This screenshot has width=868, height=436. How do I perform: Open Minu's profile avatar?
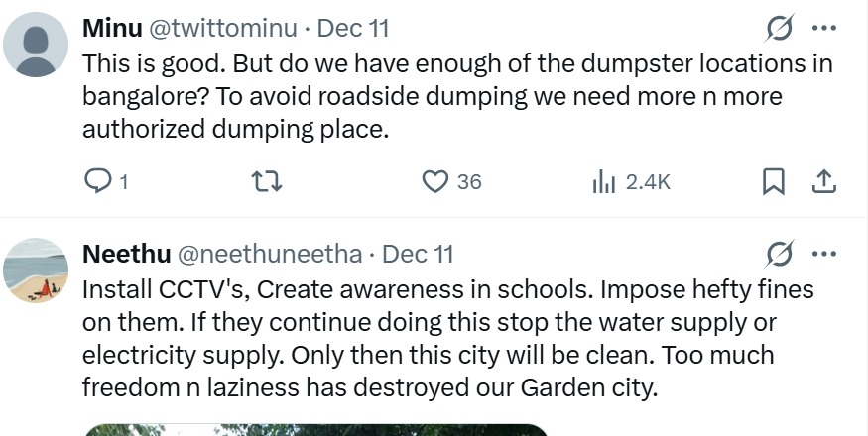[37, 45]
